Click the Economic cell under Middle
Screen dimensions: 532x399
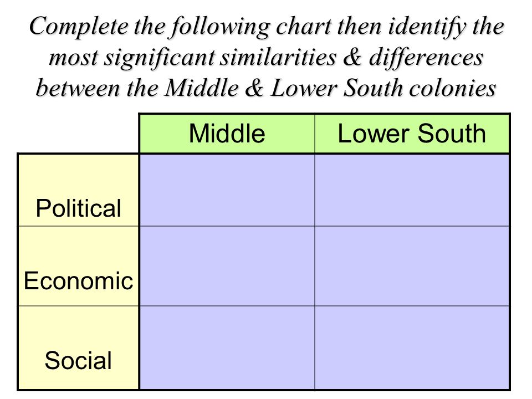[x=227, y=266]
